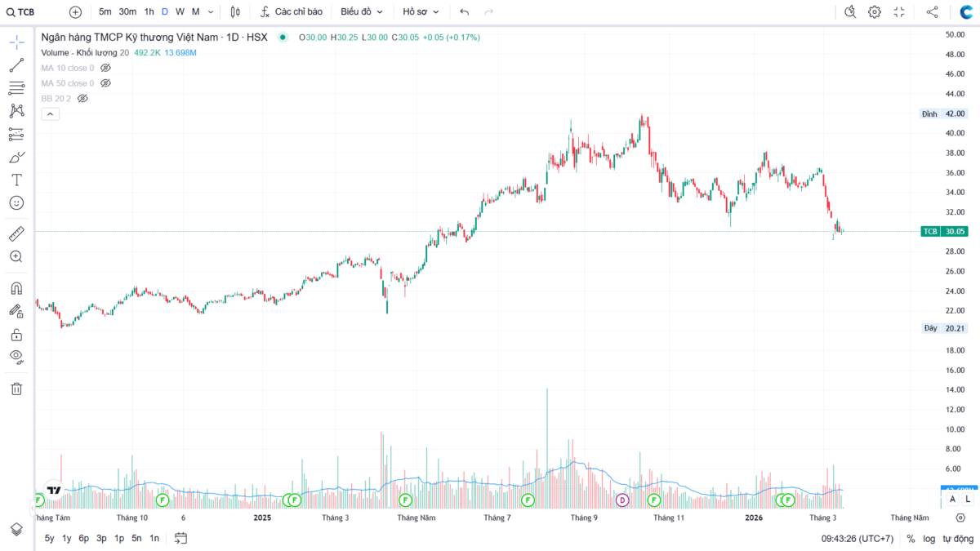Image resolution: width=980 pixels, height=551 pixels.
Task: Switch to the M monthly interval
Action: pyautogui.click(x=195, y=12)
